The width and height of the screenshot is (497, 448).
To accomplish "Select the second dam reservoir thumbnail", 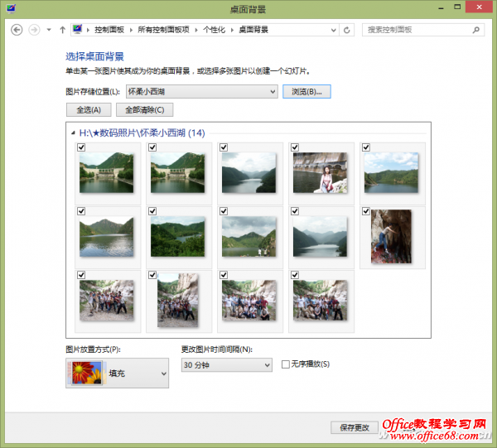I will point(177,173).
